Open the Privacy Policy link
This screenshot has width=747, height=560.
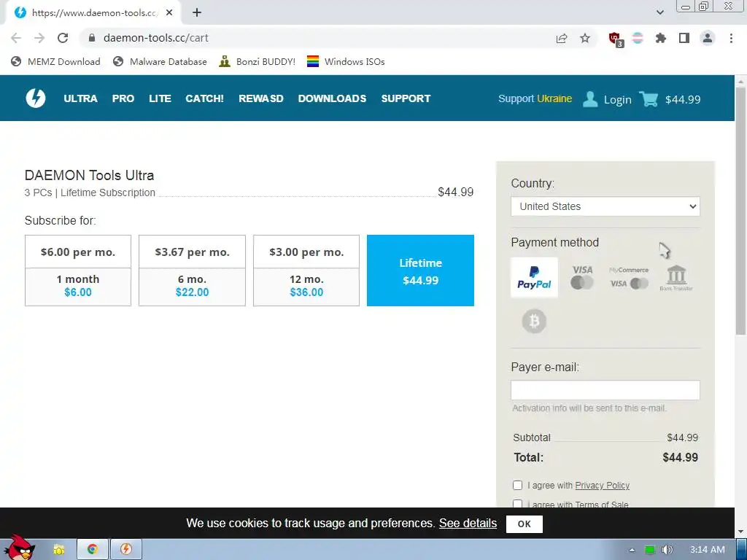coord(602,485)
